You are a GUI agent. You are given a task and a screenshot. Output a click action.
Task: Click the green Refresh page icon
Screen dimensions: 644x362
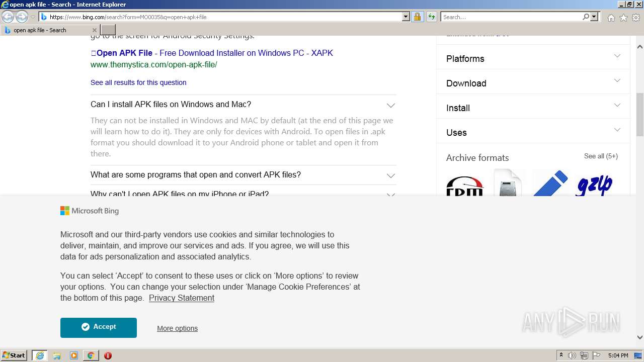pyautogui.click(x=431, y=17)
